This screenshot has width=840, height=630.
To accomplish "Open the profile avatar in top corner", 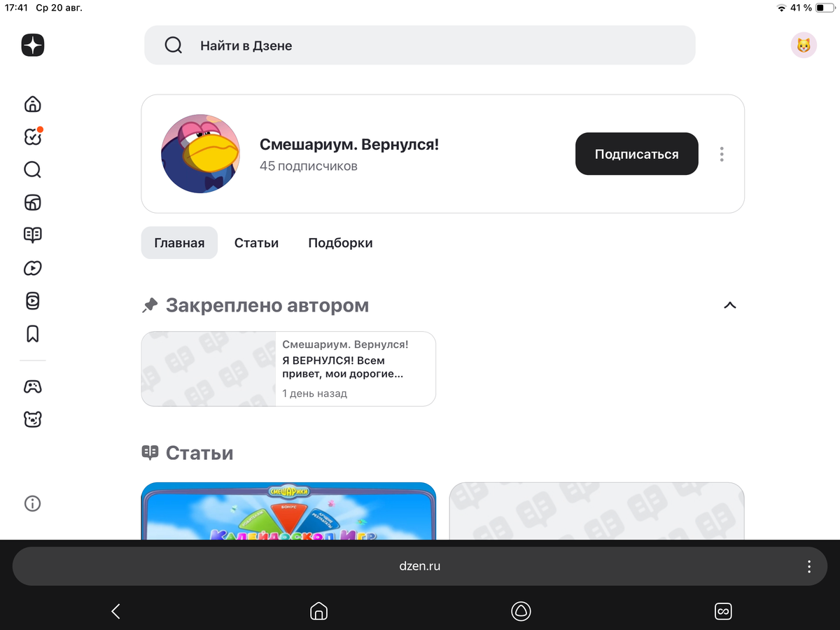I will coord(804,45).
